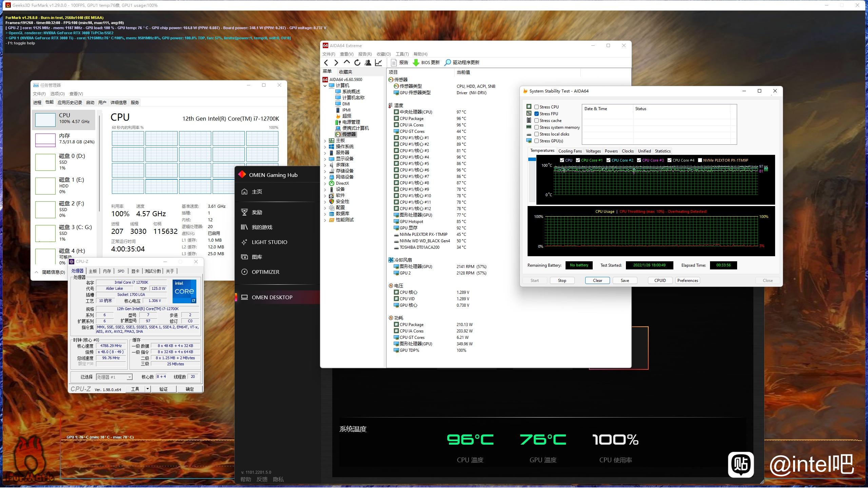Toggle CPU Core #1 graph checkbox
Viewport: 868px width, 488px height.
pyautogui.click(x=578, y=160)
